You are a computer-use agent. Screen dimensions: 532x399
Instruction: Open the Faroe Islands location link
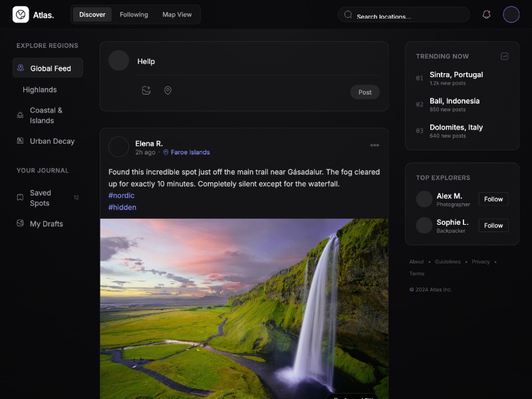[190, 152]
